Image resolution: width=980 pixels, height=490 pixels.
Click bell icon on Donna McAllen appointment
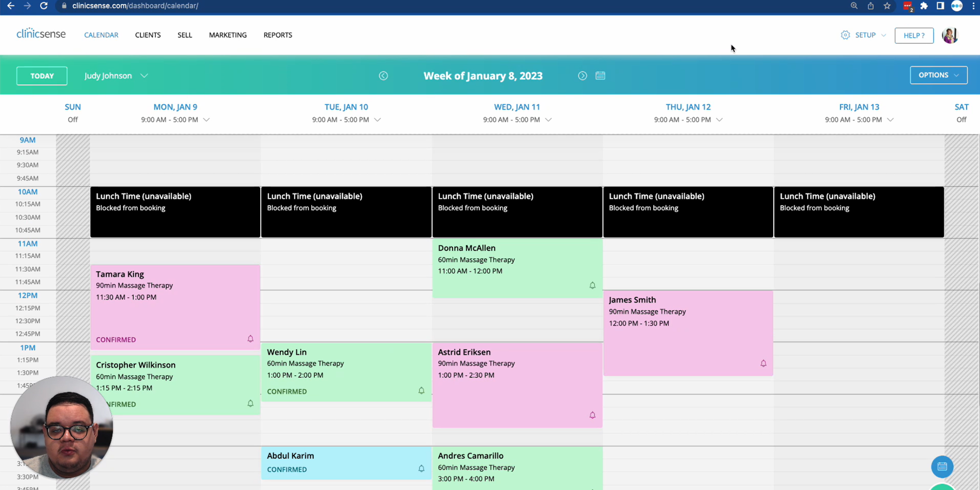pyautogui.click(x=592, y=285)
